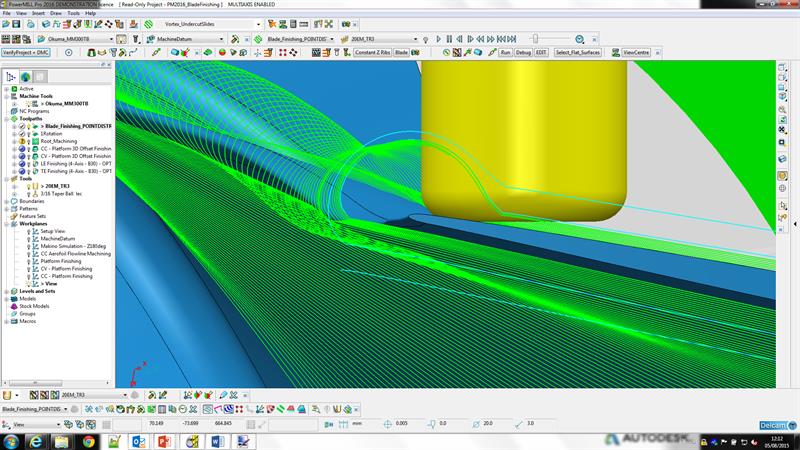
Task: Open the Draw menu
Action: (56, 13)
